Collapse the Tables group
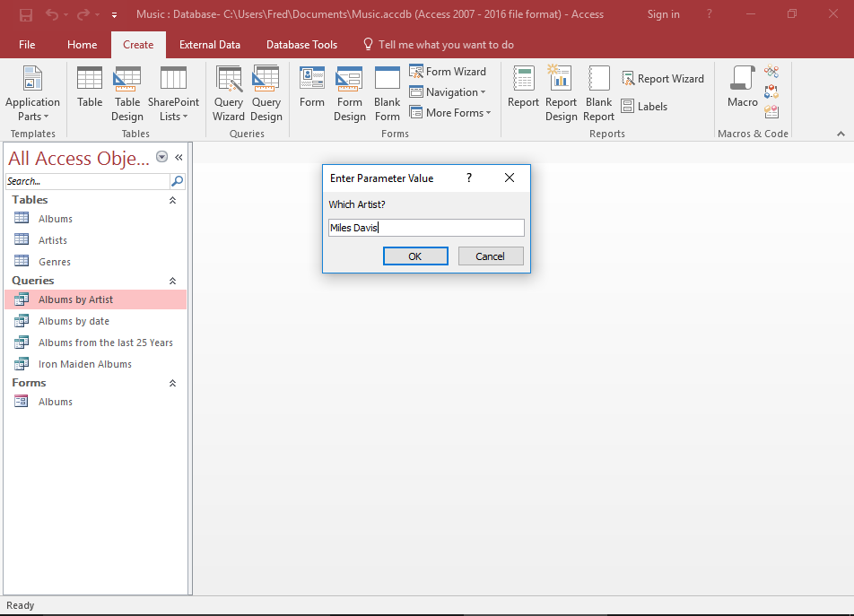The width and height of the screenshot is (854, 616). pyautogui.click(x=172, y=200)
